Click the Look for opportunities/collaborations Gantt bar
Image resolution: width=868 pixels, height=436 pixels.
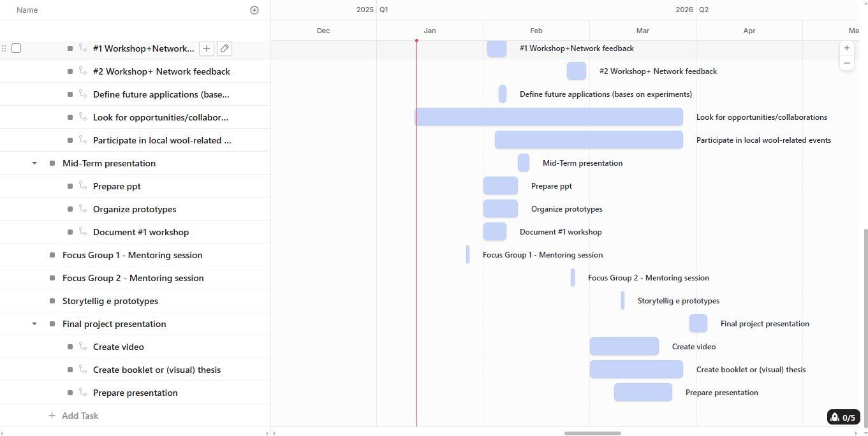(x=548, y=117)
